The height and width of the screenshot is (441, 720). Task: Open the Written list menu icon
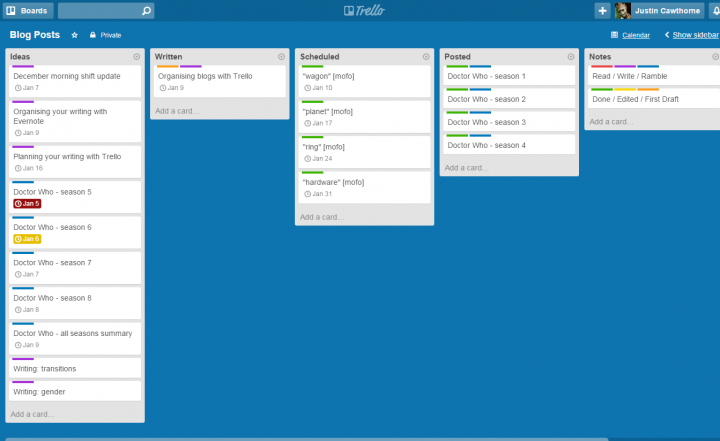[x=281, y=57]
